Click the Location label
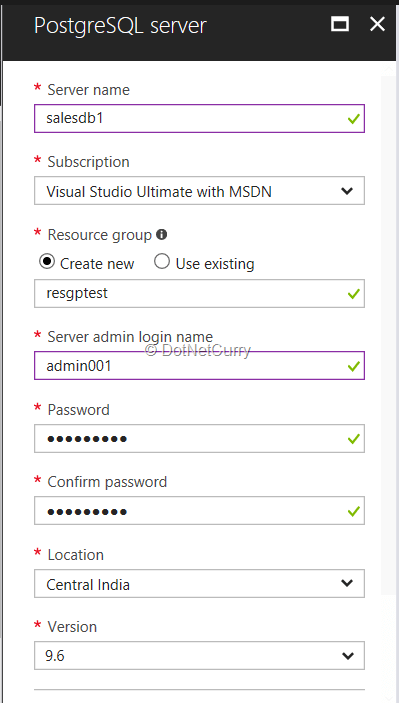The image size is (399, 703). (75, 555)
